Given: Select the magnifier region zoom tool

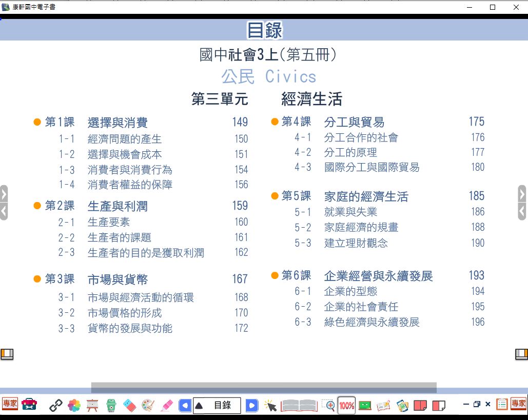Looking at the screenshot, I should tap(328, 405).
